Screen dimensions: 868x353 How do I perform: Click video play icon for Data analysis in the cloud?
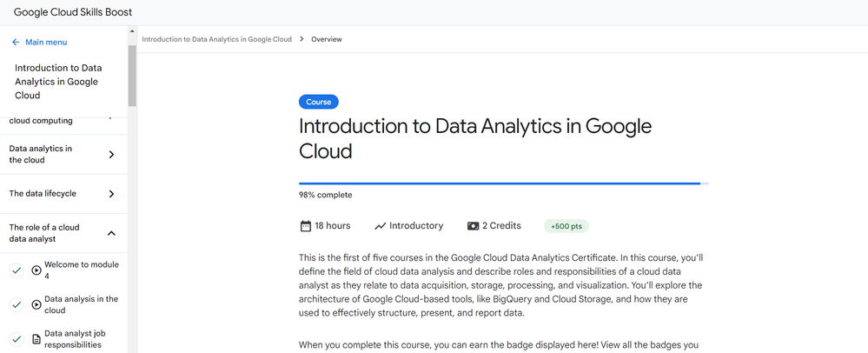click(36, 305)
